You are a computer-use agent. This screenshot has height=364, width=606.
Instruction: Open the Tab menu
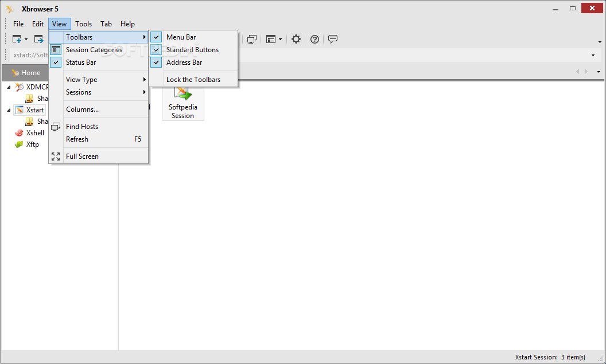pos(106,24)
